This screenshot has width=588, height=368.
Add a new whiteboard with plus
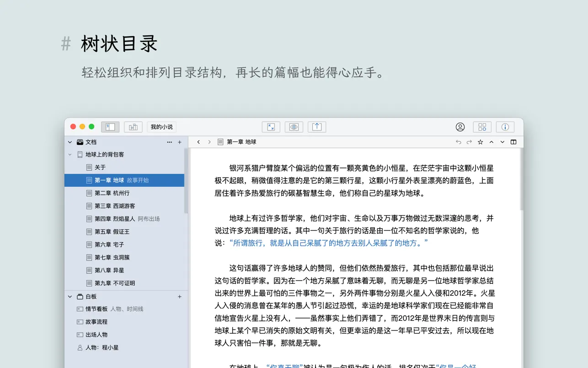point(180,297)
